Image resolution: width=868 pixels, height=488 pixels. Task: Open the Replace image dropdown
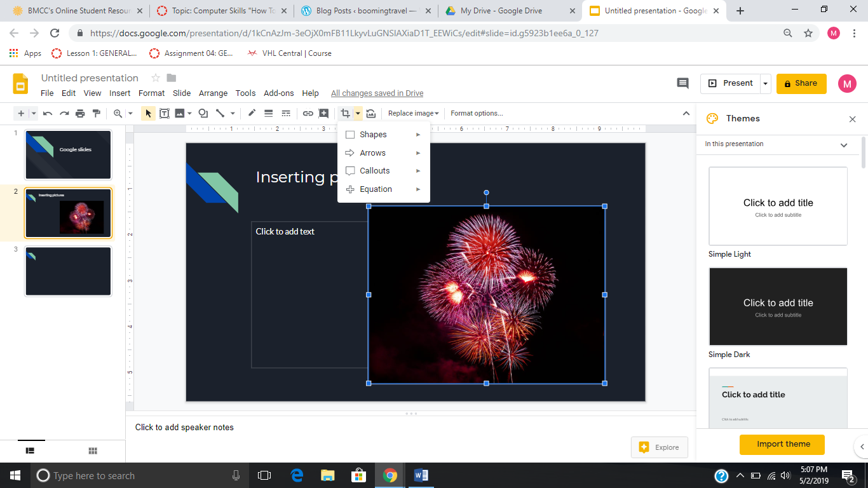coord(413,113)
